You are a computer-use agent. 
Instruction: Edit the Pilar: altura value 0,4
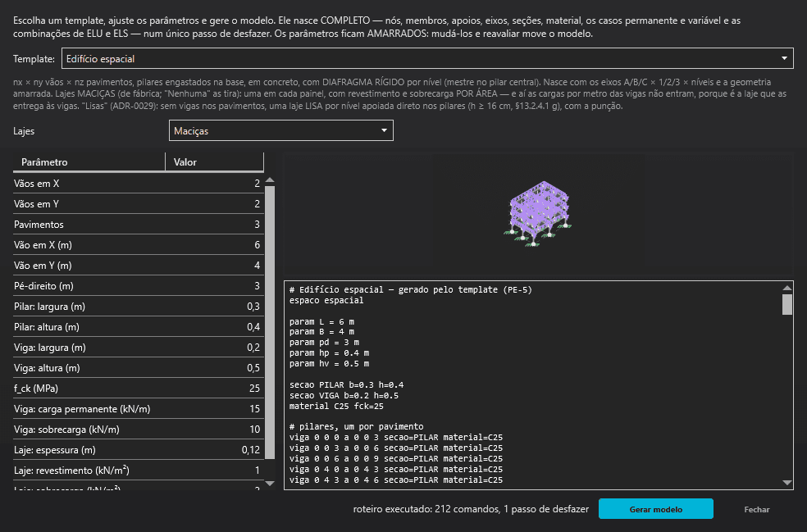[215, 327]
